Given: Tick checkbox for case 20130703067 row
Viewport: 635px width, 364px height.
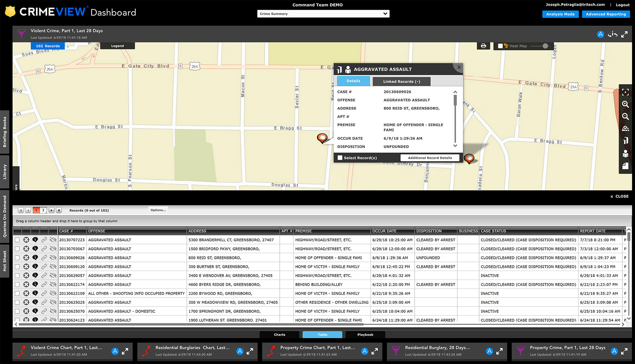Looking at the screenshot, I should click(17, 249).
